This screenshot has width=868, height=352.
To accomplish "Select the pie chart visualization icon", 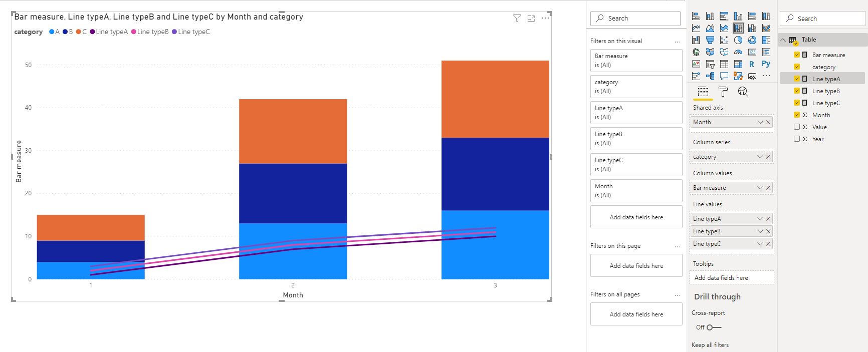I will click(738, 40).
